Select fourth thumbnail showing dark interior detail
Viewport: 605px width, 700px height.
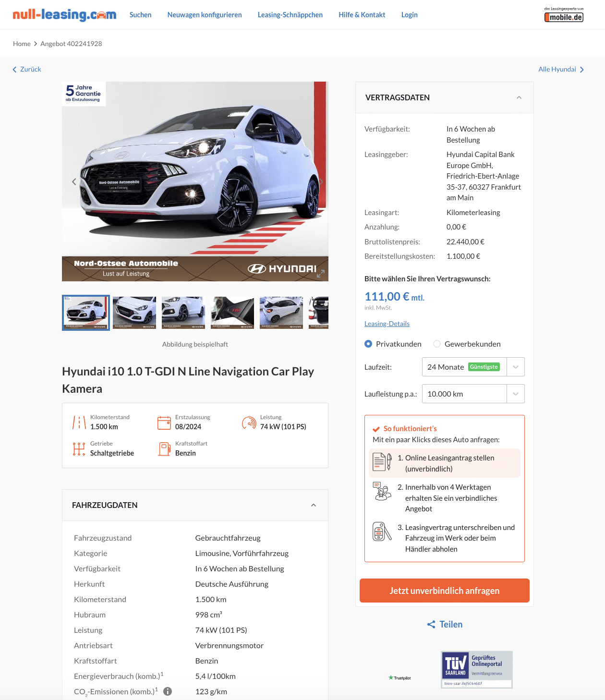[232, 313]
